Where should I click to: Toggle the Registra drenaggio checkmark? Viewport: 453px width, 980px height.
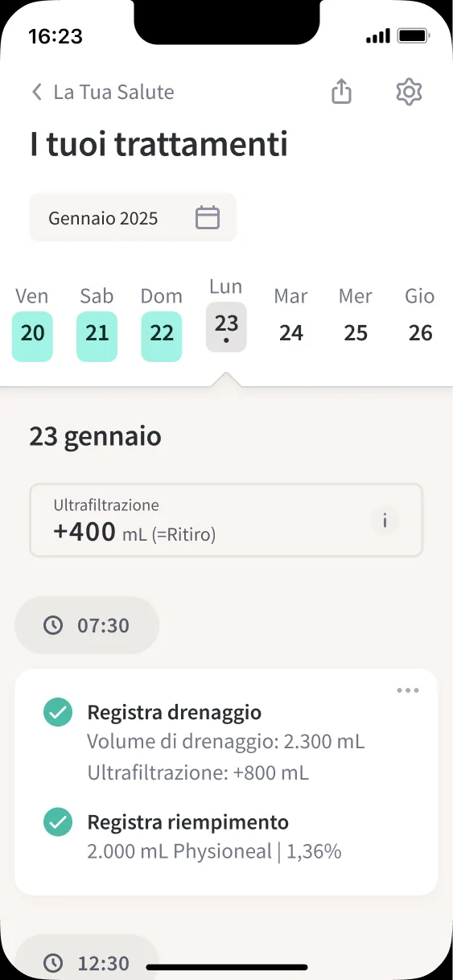coord(57,712)
